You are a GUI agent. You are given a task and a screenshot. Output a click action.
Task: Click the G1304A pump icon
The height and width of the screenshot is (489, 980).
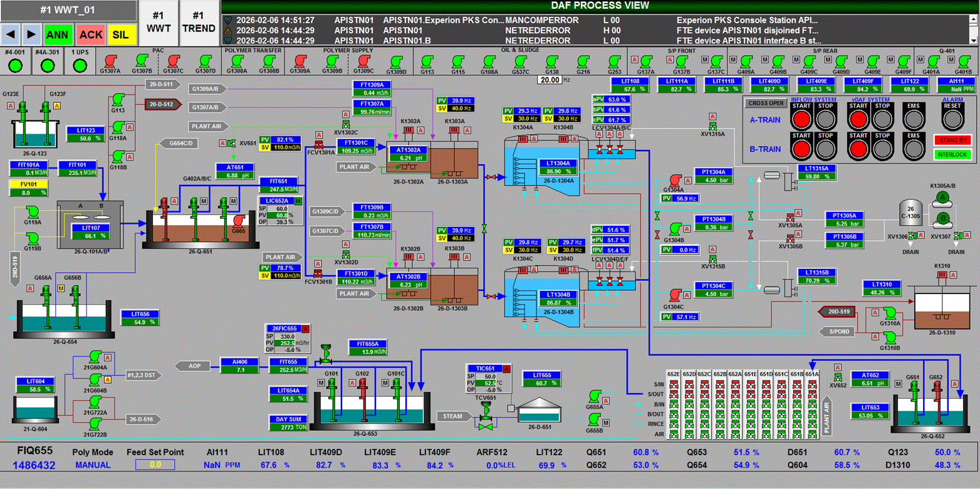[674, 180]
